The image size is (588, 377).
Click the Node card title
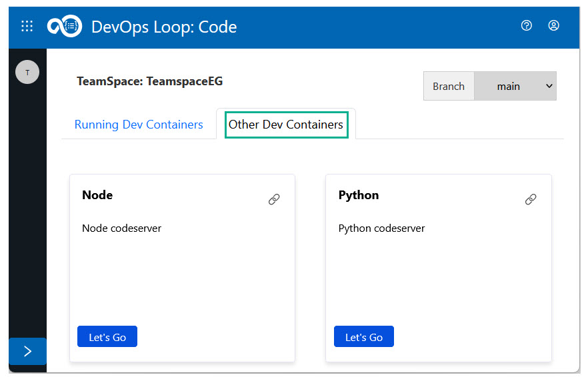97,195
